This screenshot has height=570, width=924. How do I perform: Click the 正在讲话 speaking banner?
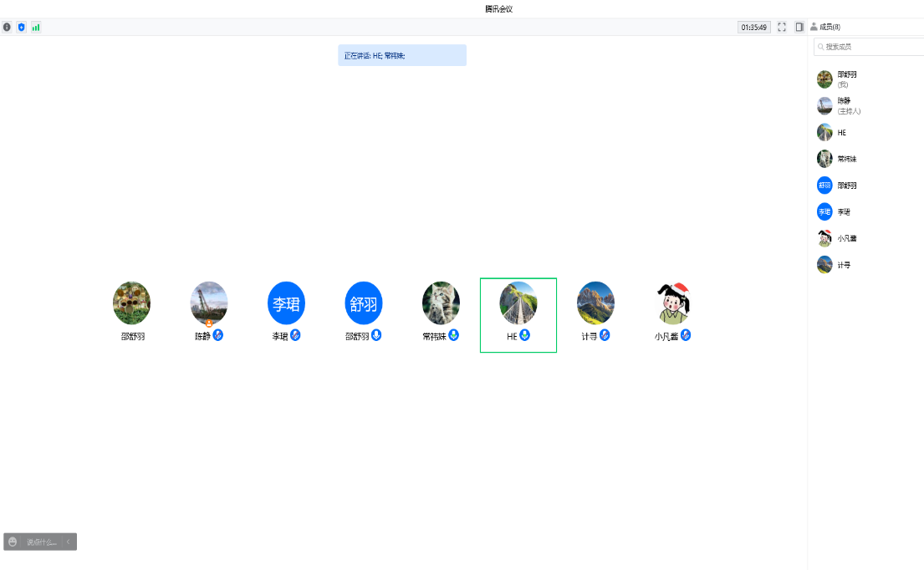(402, 55)
